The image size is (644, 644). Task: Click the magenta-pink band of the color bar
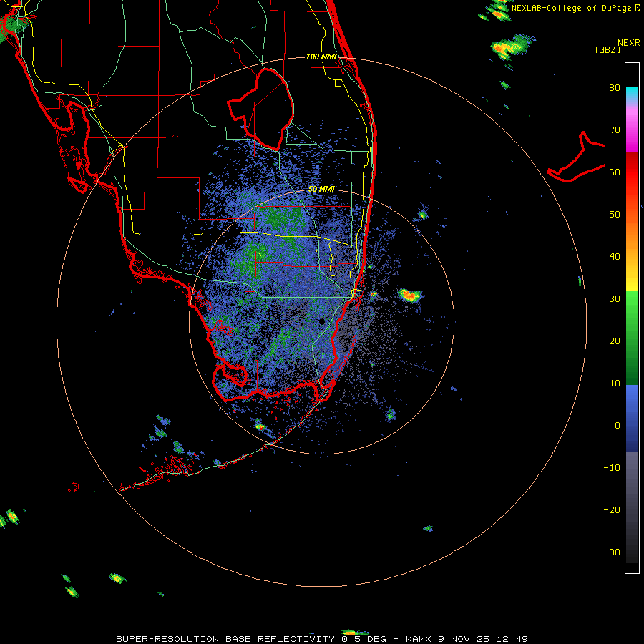pos(632,127)
